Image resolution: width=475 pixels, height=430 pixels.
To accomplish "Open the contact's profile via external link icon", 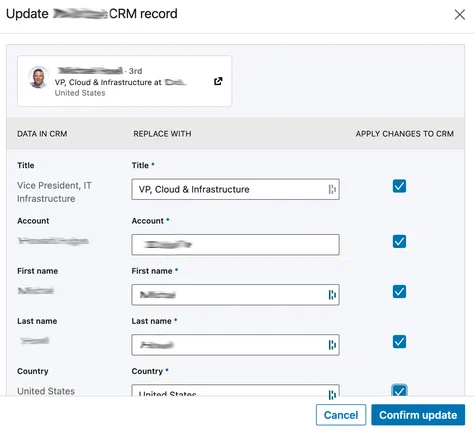I will click(x=218, y=81).
